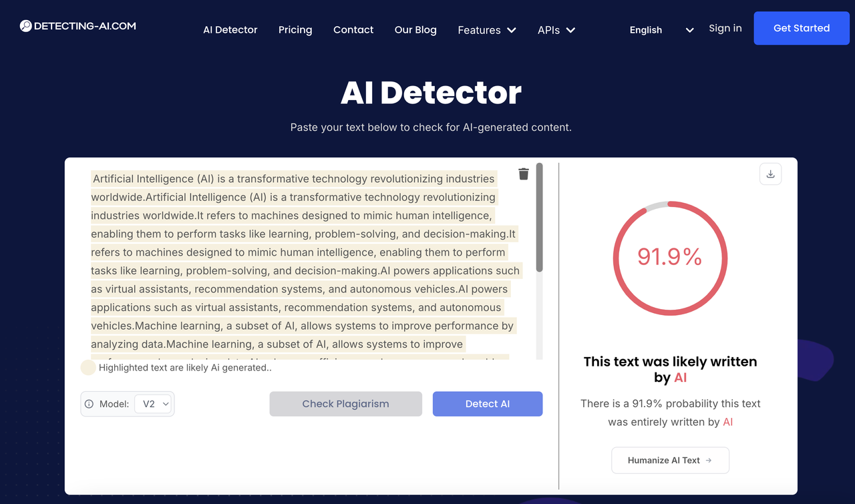Click Sign in
The image size is (855, 504).
coord(725,28)
